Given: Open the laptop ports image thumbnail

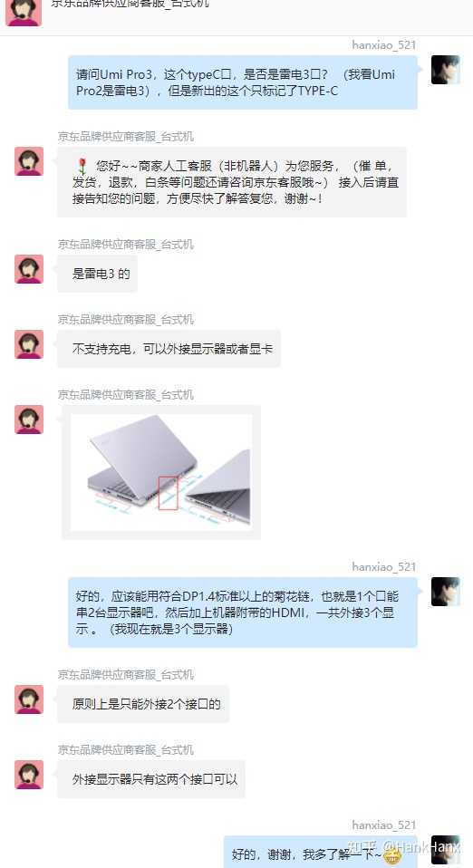Looking at the screenshot, I should (x=161, y=472).
